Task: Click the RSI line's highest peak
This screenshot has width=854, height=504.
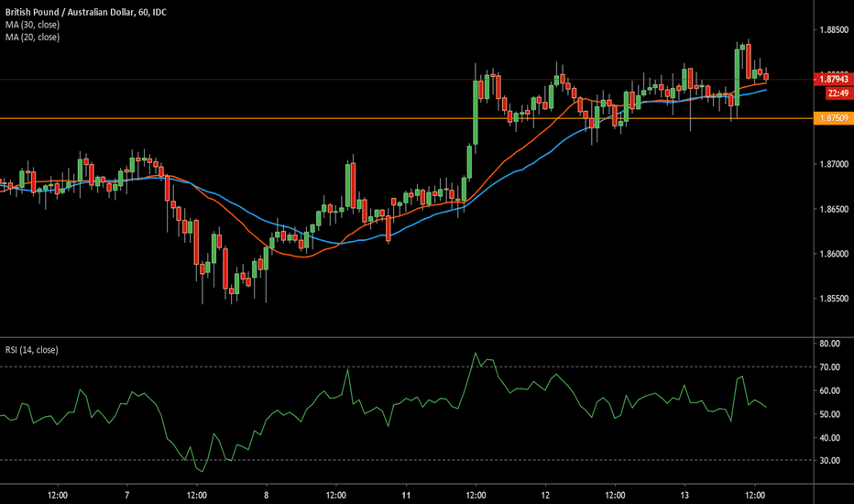Action: click(475, 353)
